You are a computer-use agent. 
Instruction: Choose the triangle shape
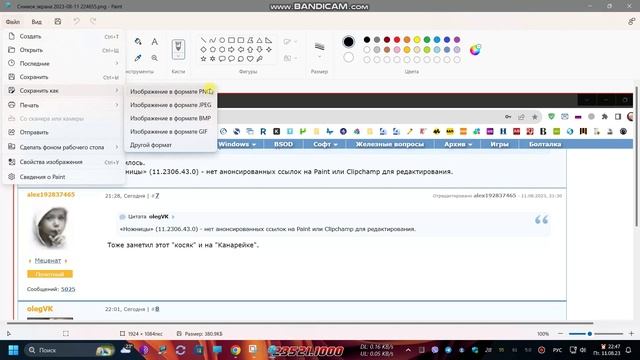tap(259, 40)
